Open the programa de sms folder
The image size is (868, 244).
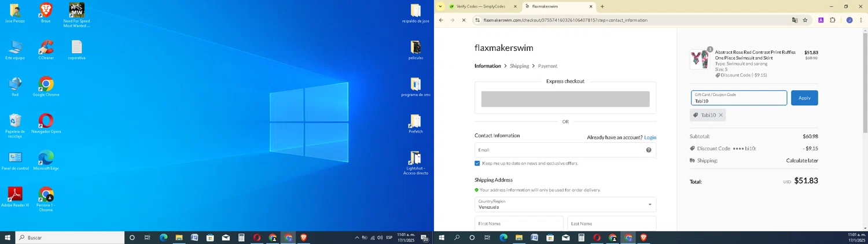(x=415, y=87)
